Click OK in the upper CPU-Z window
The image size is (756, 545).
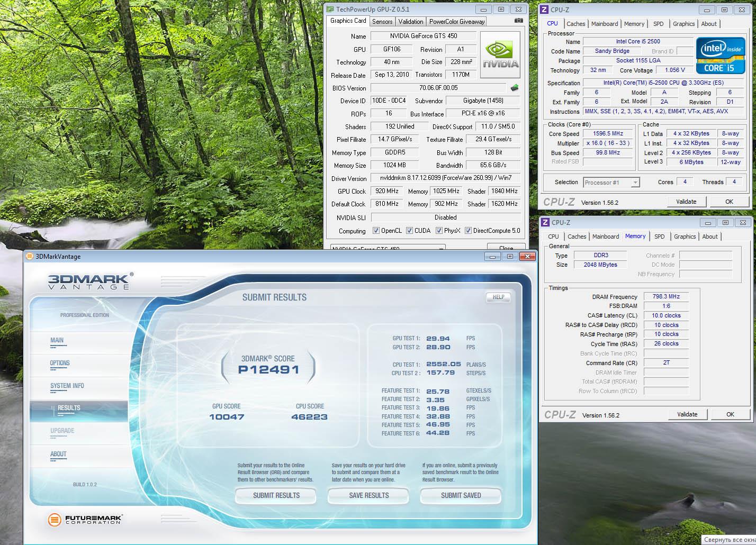pos(729,202)
